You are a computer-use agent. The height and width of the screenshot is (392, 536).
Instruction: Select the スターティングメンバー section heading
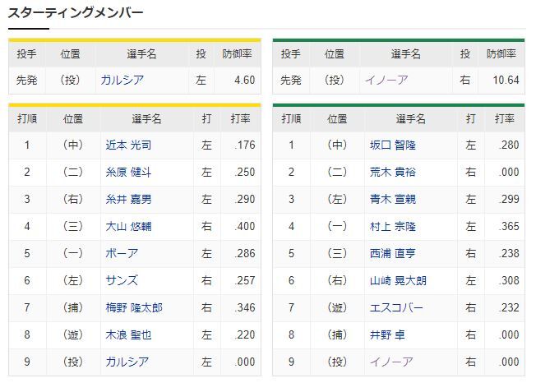point(75,13)
